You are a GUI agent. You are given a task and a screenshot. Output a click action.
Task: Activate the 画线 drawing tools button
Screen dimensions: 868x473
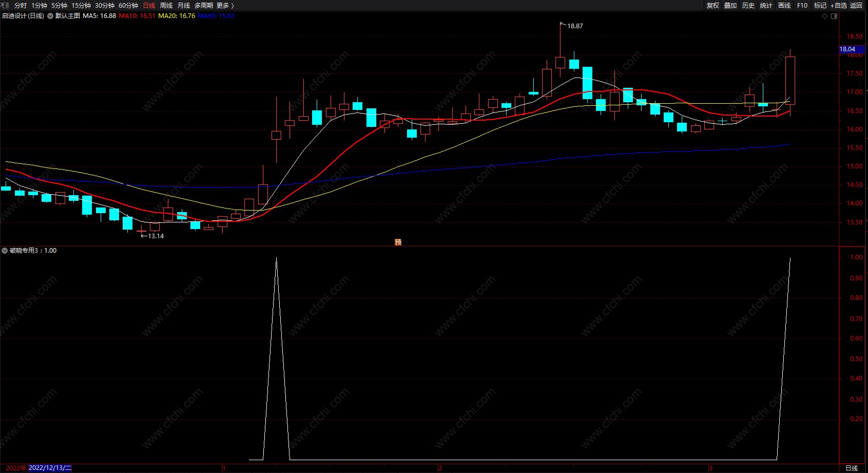[784, 5]
